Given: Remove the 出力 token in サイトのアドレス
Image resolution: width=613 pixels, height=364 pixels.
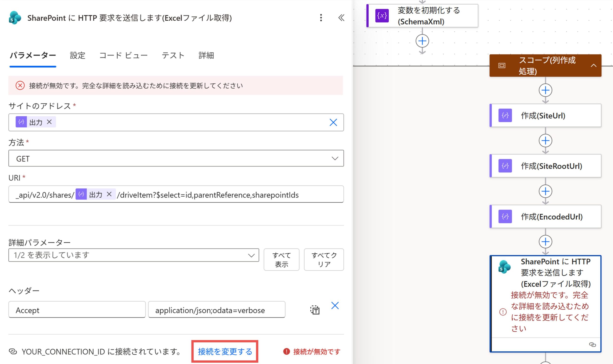Looking at the screenshot, I should tap(49, 122).
